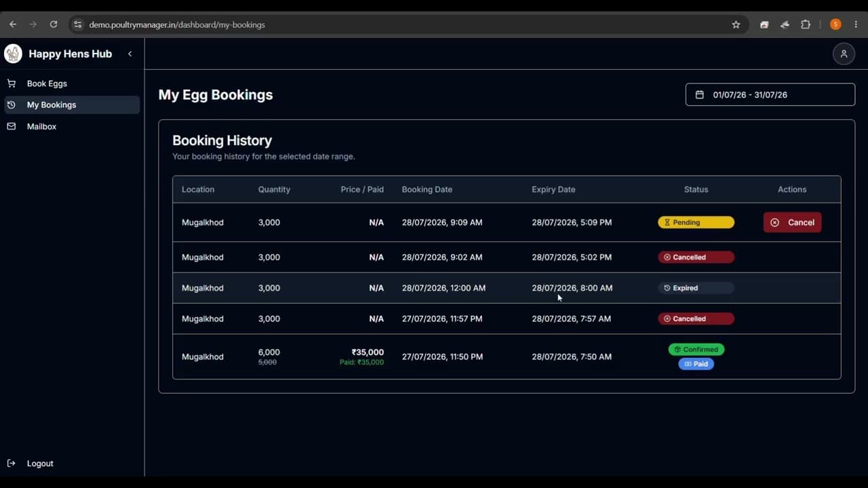
Task: Click the Location column header
Action: pos(198,190)
